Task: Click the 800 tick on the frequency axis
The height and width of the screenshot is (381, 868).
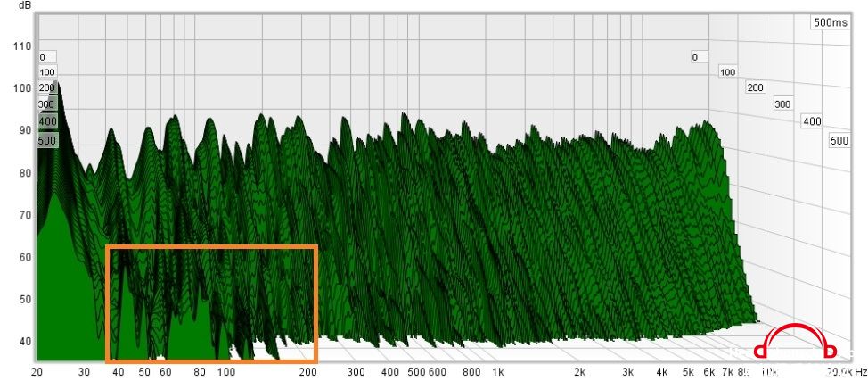Action: pos(471,371)
